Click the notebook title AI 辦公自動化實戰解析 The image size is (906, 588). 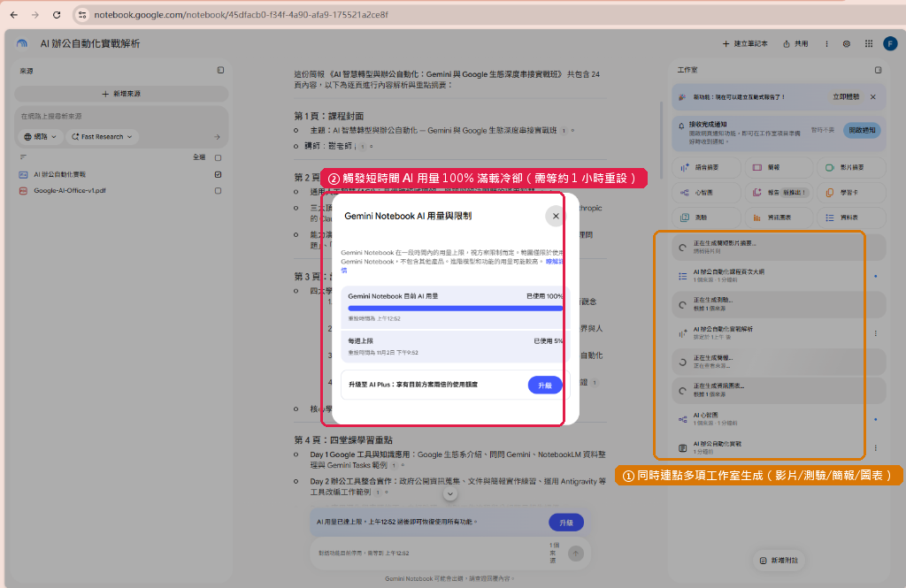click(x=90, y=43)
